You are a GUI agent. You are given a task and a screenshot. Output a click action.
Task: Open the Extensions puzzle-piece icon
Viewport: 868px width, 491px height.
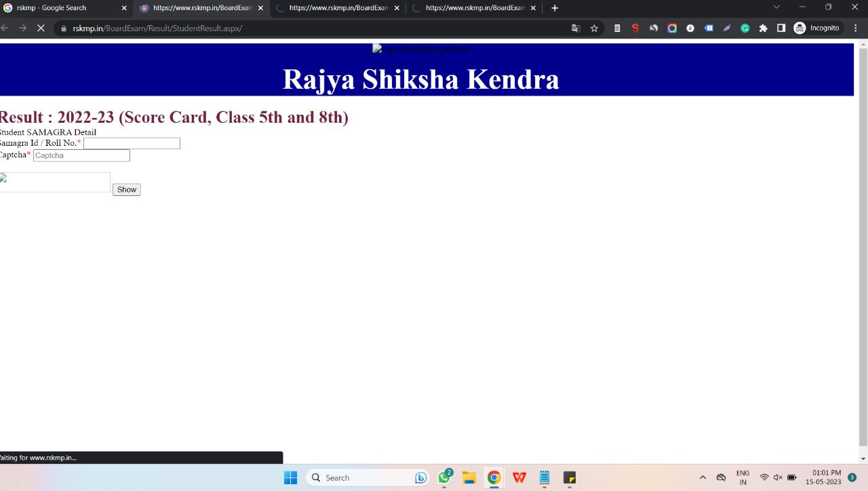(763, 28)
